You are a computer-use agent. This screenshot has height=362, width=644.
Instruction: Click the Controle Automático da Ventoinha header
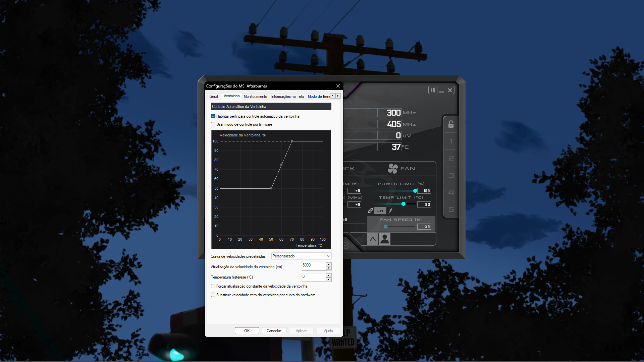[x=271, y=107]
